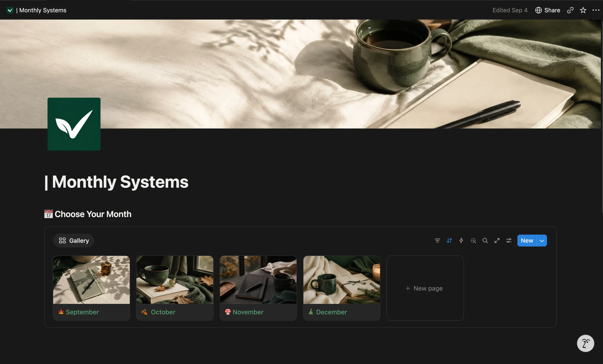
Task: Click the mushroom icon on November card
Action: click(x=228, y=312)
